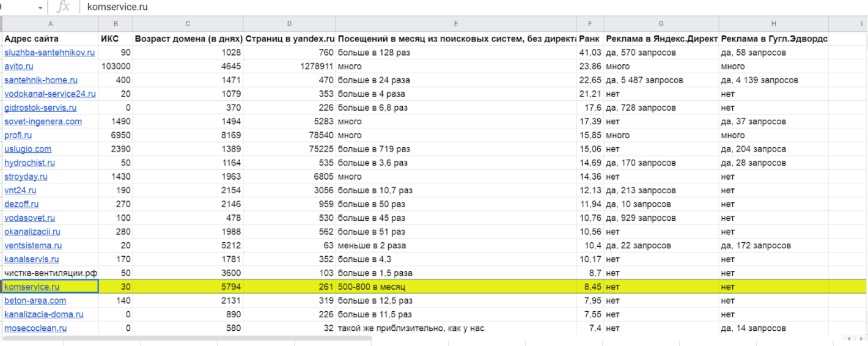The image size is (868, 346).
Task: Select column H header
Action: [773, 23]
